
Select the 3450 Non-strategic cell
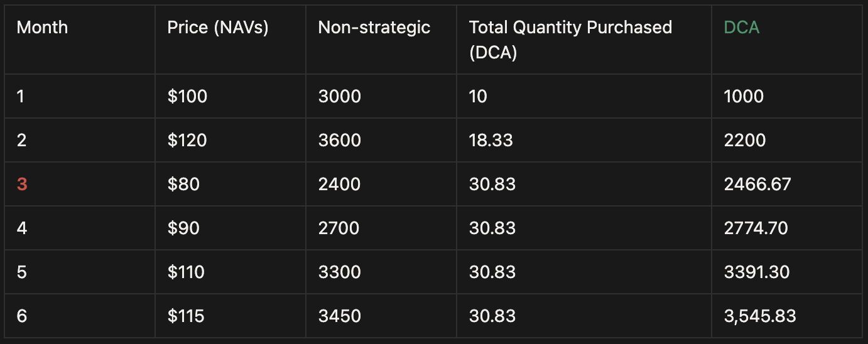click(x=339, y=316)
